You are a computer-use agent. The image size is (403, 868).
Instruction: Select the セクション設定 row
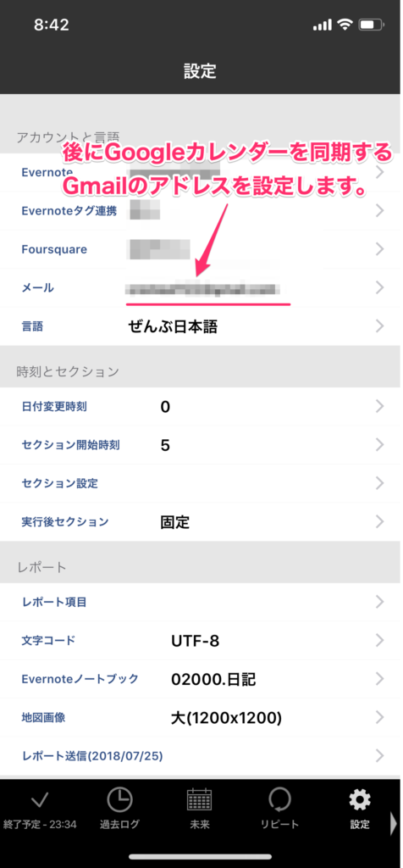pos(200,483)
